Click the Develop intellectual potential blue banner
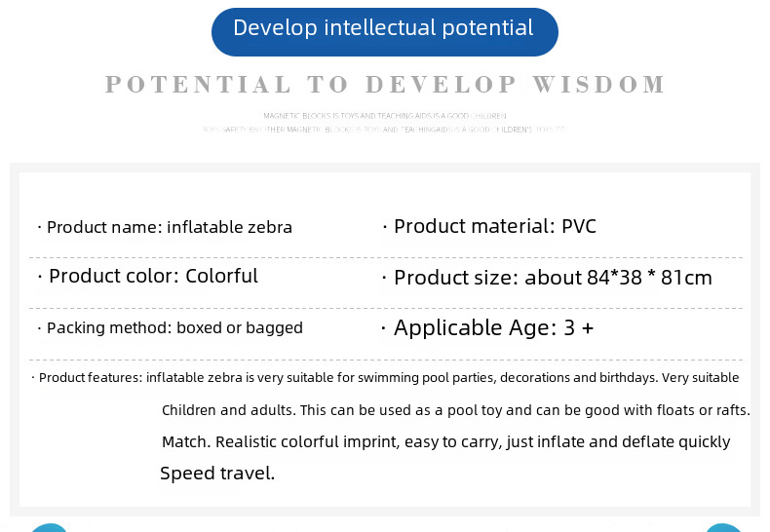This screenshot has width=770, height=532. tap(384, 32)
